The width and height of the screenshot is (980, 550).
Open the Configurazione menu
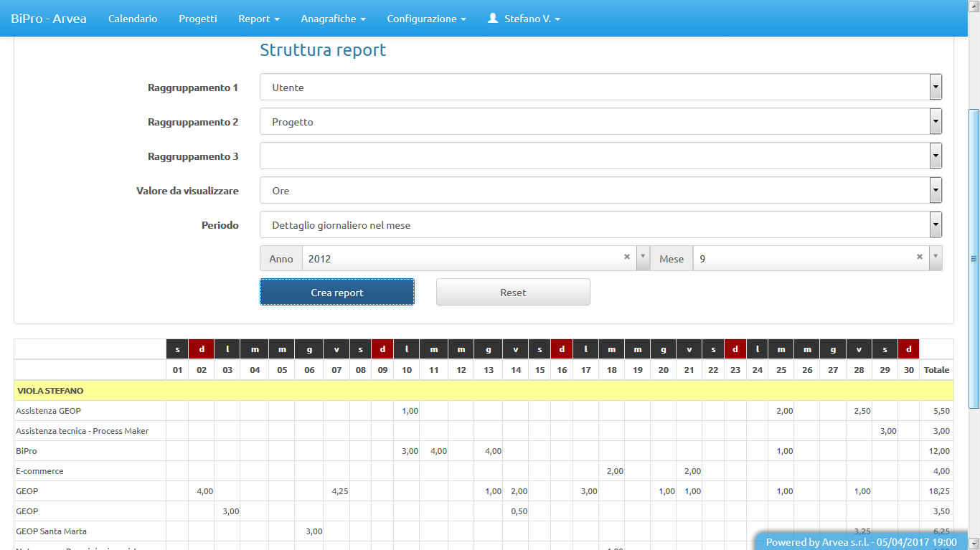(x=426, y=19)
